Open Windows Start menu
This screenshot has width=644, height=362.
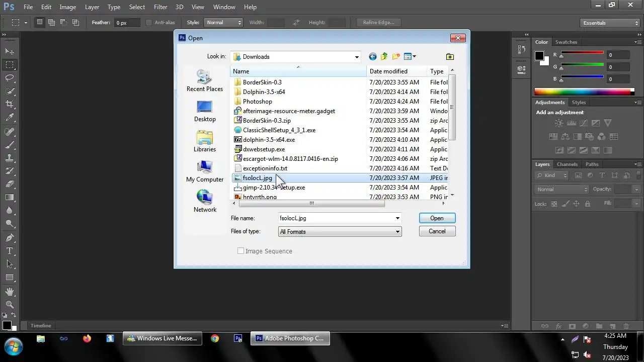tap(14, 346)
